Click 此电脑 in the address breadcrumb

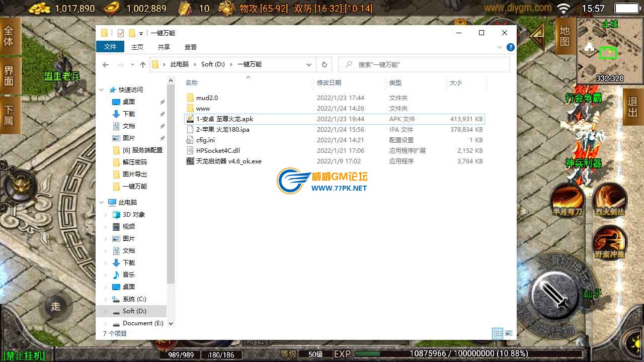tap(180, 64)
